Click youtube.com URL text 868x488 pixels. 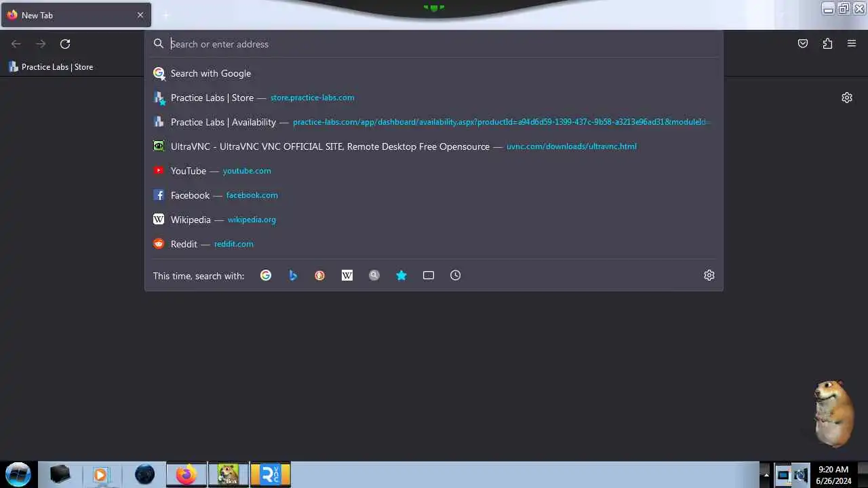click(247, 171)
